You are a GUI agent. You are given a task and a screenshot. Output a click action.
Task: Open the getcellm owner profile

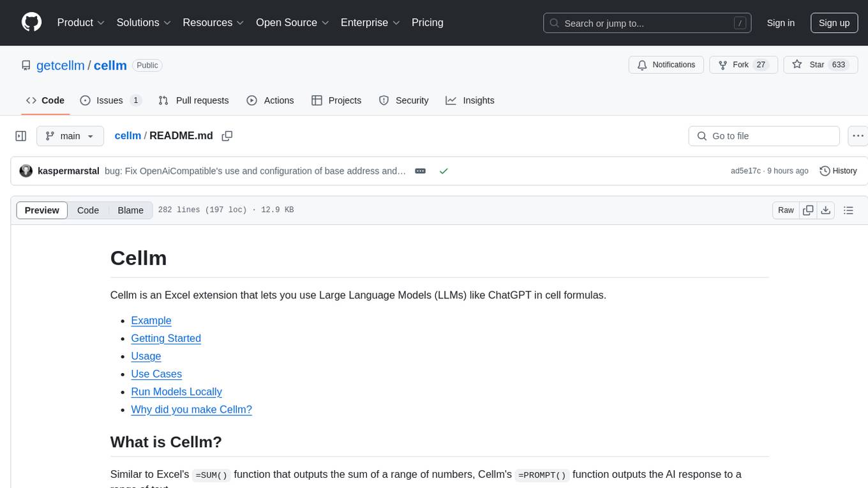tap(61, 65)
